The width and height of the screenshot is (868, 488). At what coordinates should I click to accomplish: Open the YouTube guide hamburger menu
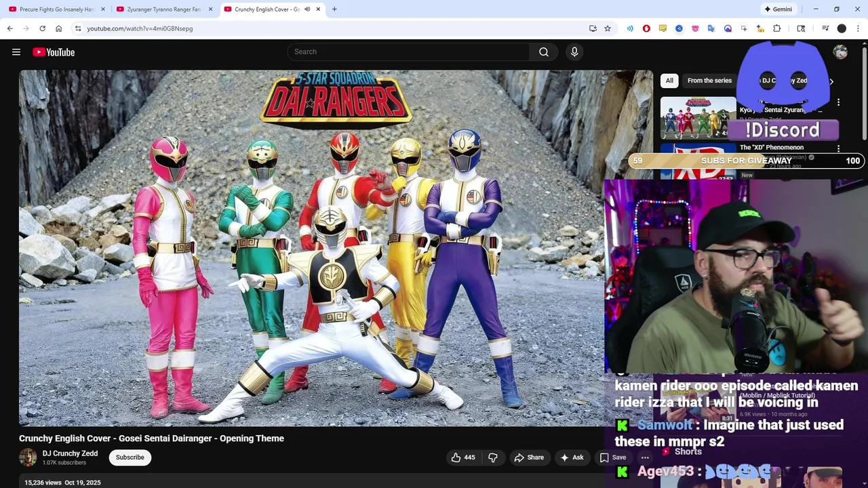pos(16,52)
